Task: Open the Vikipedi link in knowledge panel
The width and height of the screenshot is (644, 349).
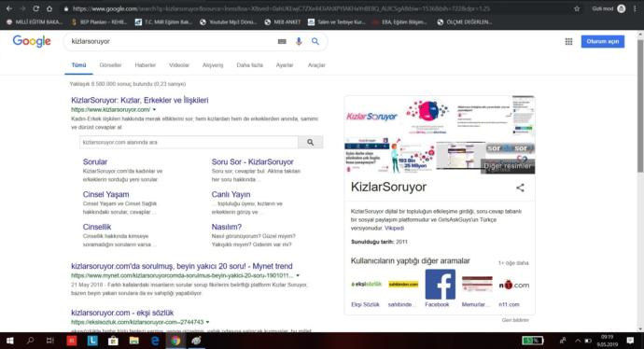Action: (394, 228)
